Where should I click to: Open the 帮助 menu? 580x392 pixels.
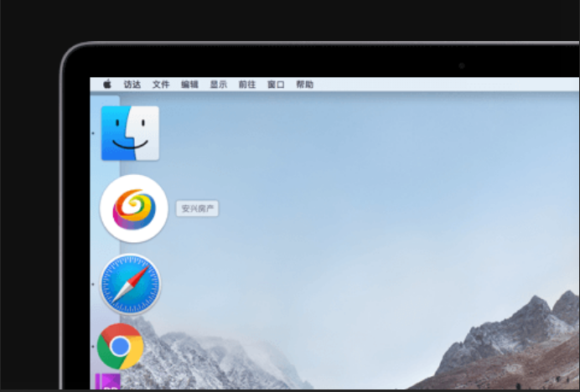point(305,85)
